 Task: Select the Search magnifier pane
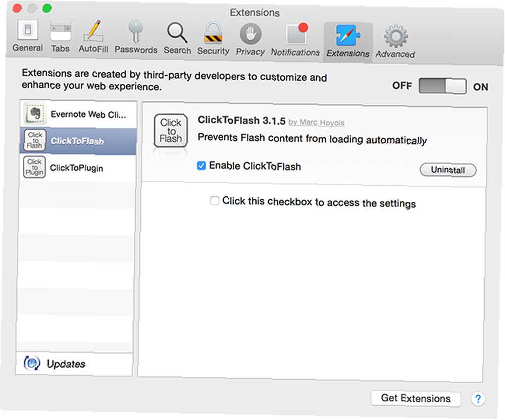pyautogui.click(x=177, y=38)
